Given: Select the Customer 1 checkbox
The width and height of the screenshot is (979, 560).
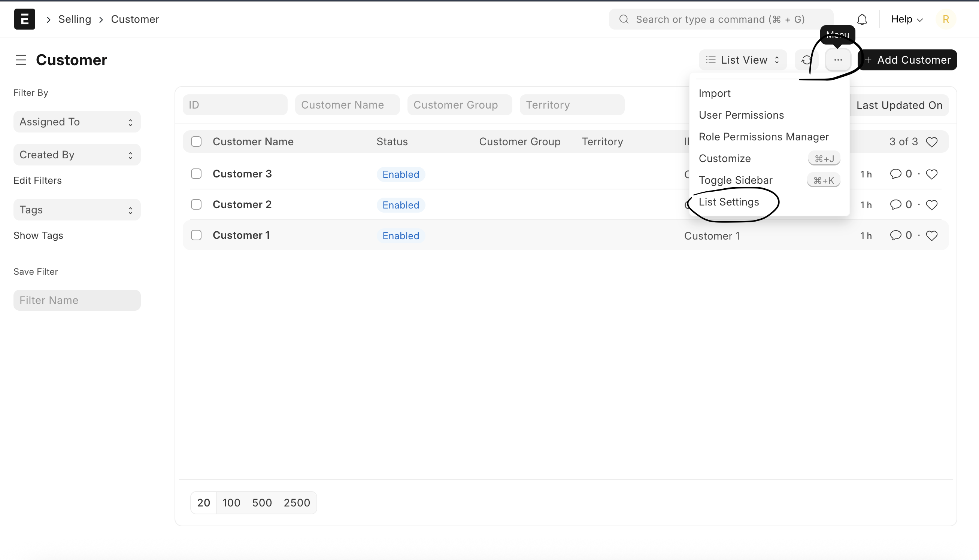Looking at the screenshot, I should tap(196, 235).
